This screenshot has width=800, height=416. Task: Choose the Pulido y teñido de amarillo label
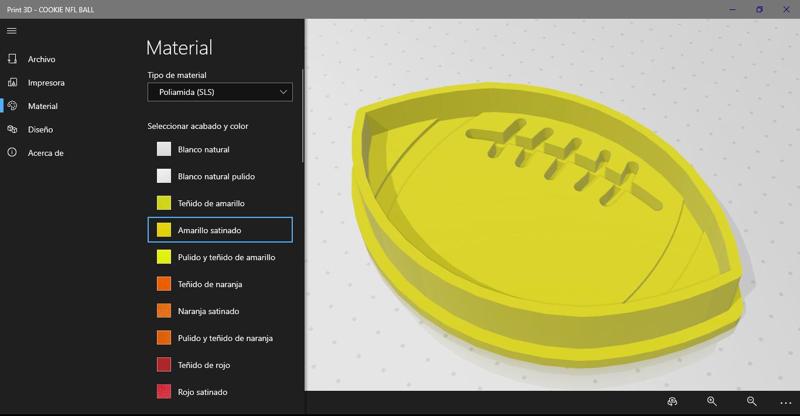click(227, 258)
